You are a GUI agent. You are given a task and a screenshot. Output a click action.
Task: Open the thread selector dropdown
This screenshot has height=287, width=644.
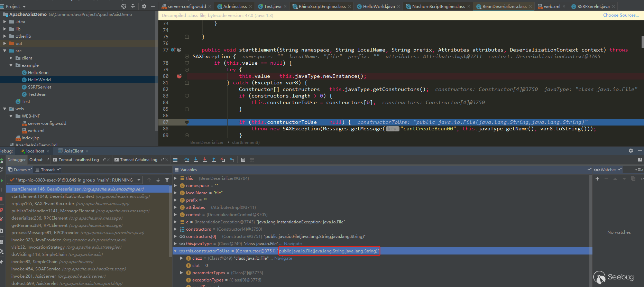pos(139,180)
